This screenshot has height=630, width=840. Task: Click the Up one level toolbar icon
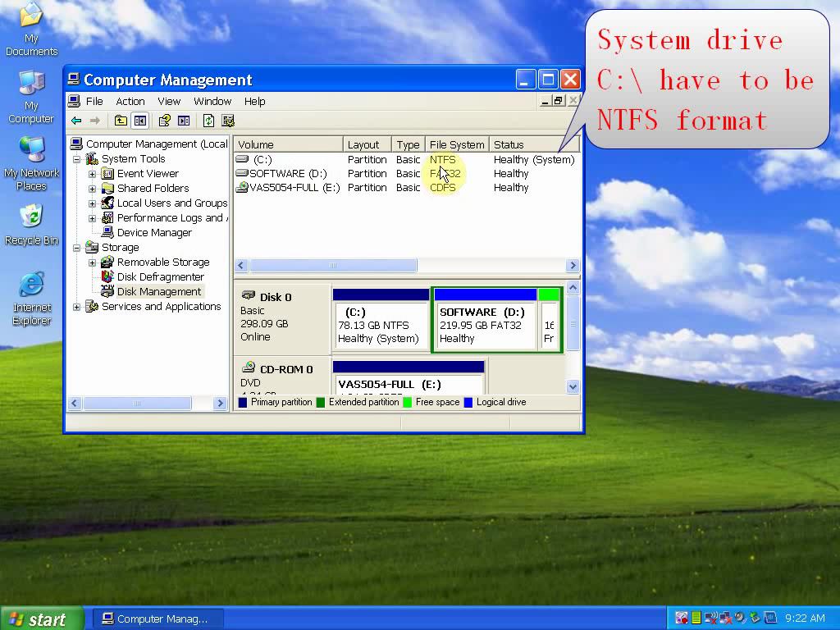pos(121,121)
